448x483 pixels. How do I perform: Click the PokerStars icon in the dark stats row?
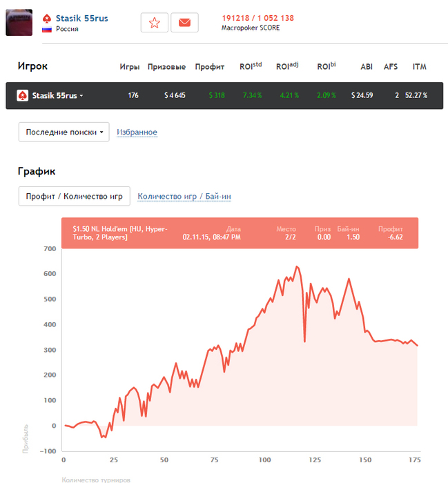[x=22, y=95]
